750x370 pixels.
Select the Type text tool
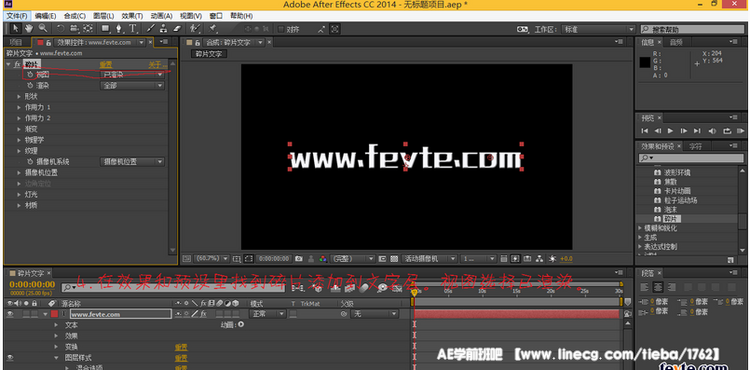(132, 29)
